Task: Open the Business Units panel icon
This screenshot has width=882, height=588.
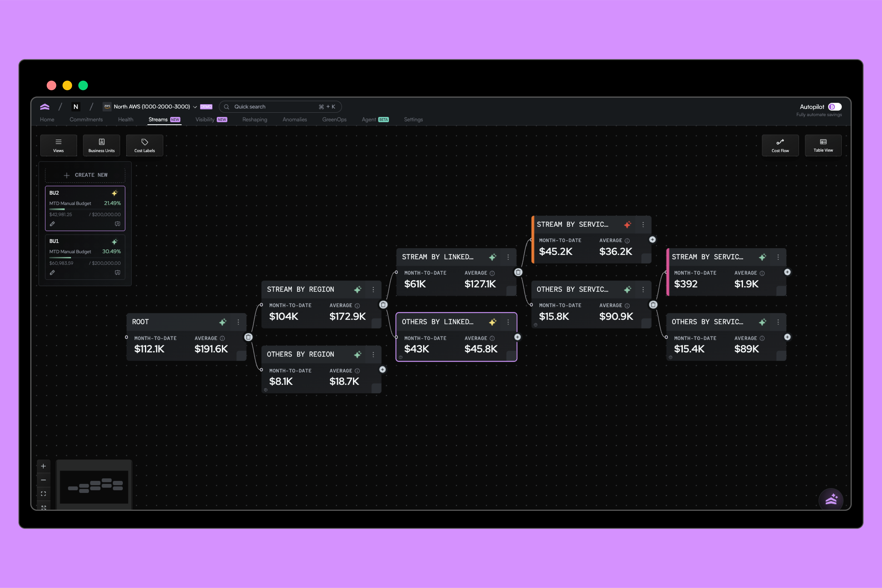Action: 101,142
